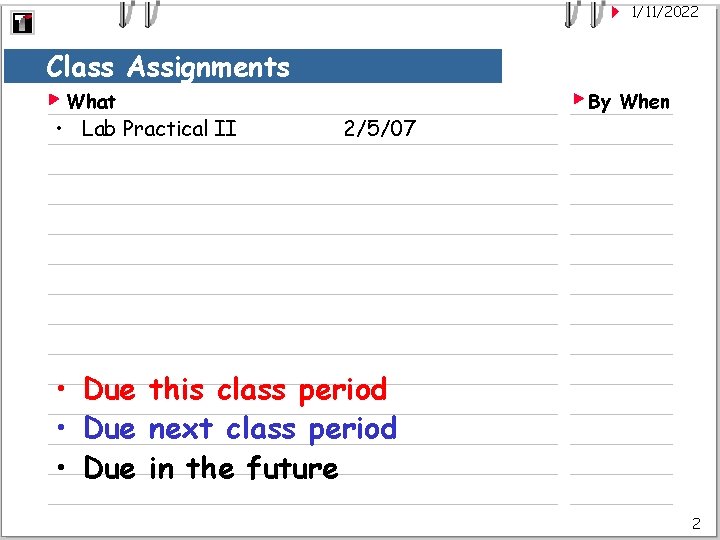
Task: Click the right pair of paper clips
Action: pos(584,12)
